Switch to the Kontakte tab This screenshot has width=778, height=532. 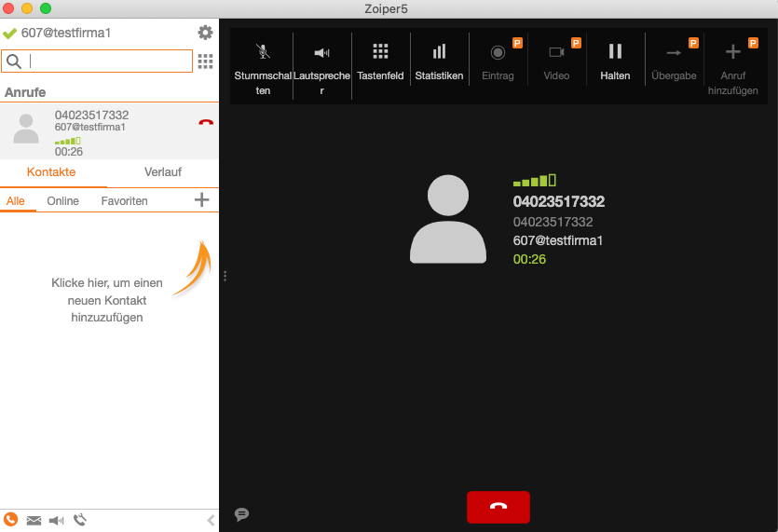tap(51, 172)
